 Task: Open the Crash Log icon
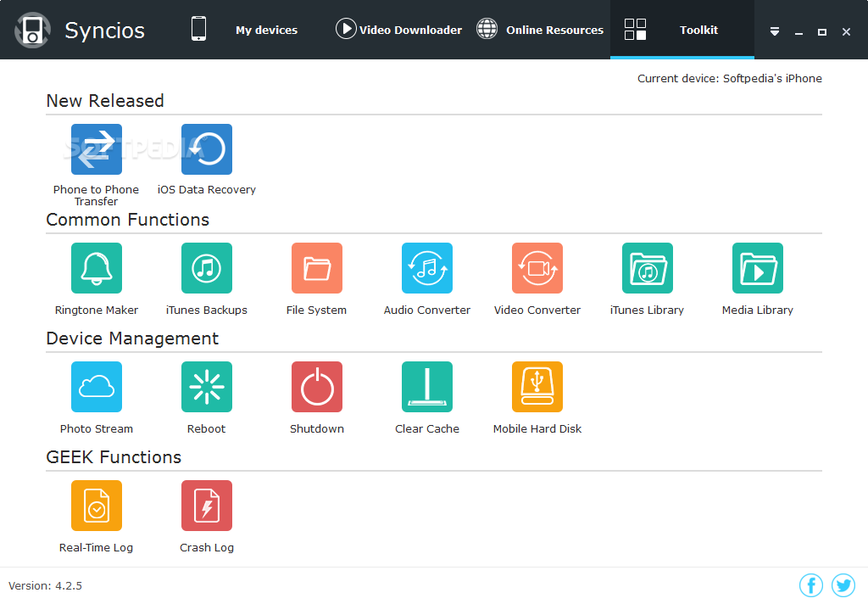coord(207,505)
